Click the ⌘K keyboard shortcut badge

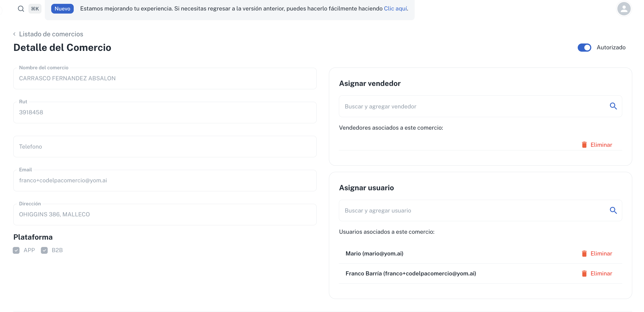pyautogui.click(x=35, y=9)
